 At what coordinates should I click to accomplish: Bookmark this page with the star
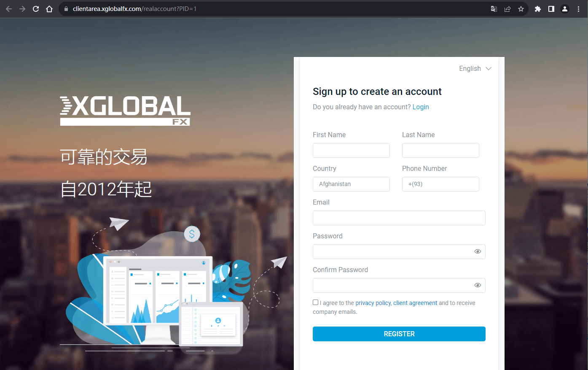521,9
